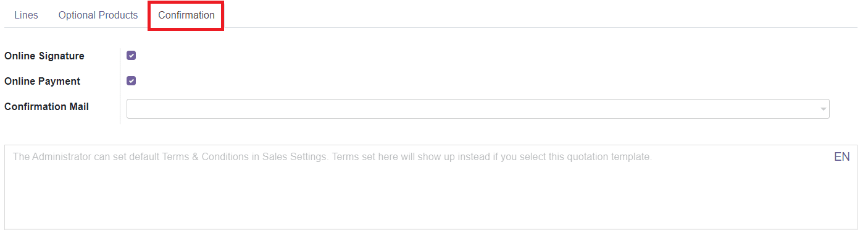Click the blank area below terms placeholder

431,198
